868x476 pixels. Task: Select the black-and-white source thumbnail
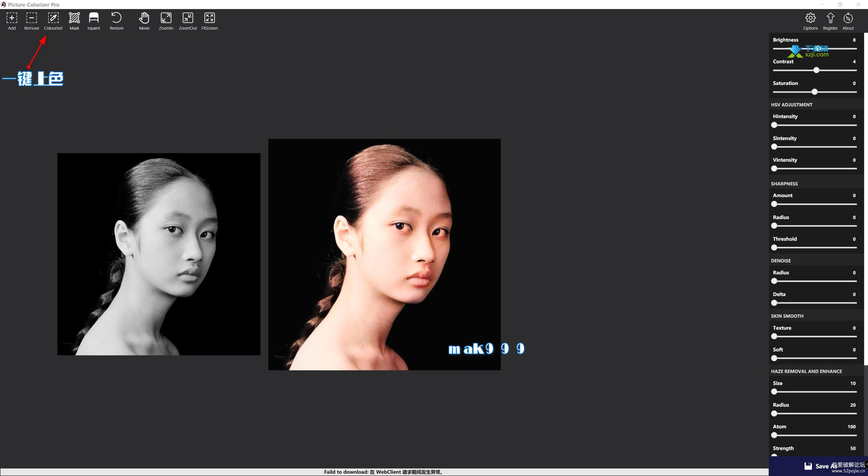tap(158, 254)
